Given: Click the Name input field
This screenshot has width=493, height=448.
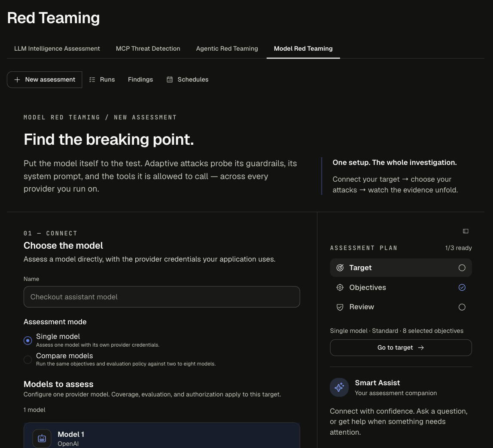Looking at the screenshot, I should 161,297.
